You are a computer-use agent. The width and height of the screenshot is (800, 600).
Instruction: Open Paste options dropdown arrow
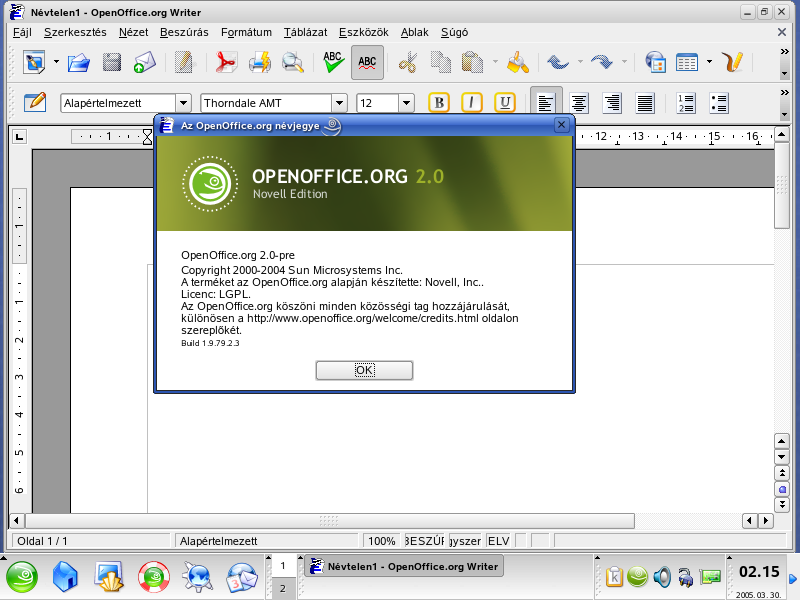[495, 62]
